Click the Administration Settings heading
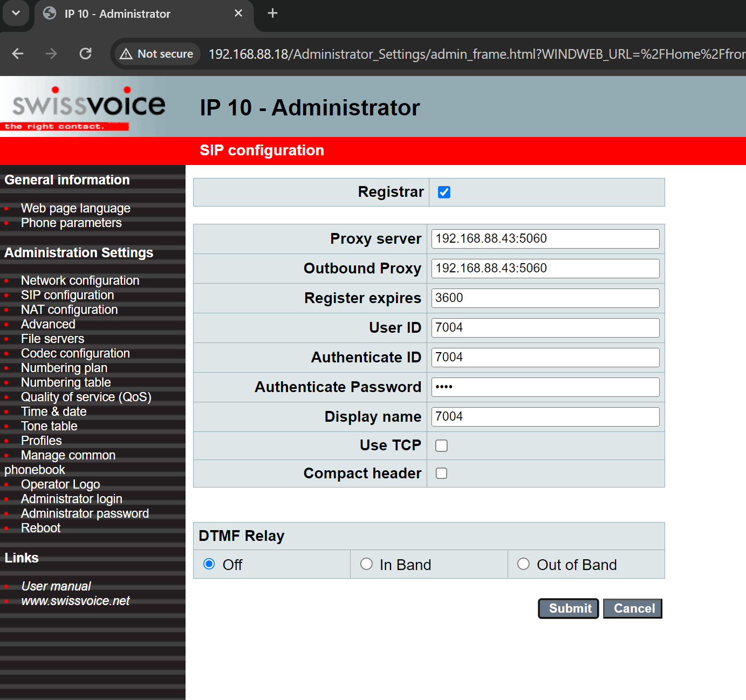The image size is (746, 700). 79,252
